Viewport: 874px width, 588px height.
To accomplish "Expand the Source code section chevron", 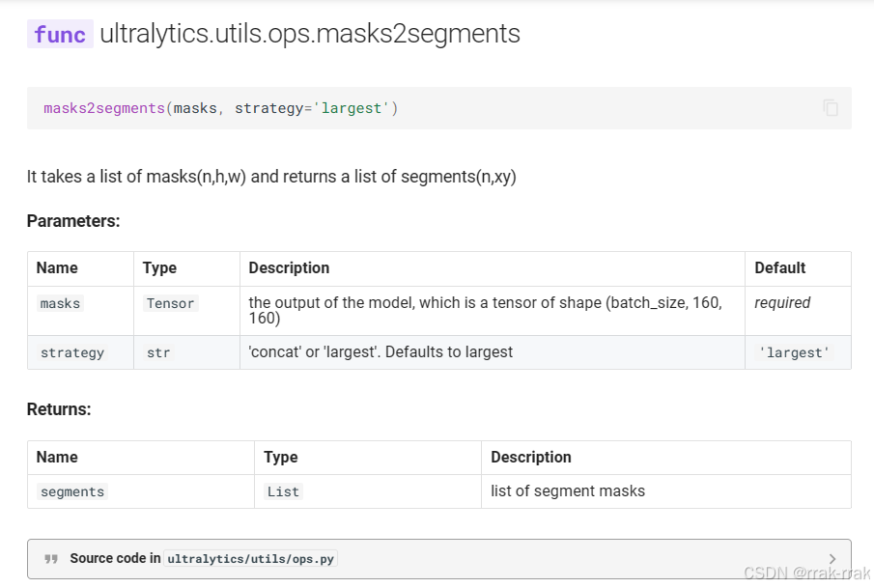I will (832, 558).
